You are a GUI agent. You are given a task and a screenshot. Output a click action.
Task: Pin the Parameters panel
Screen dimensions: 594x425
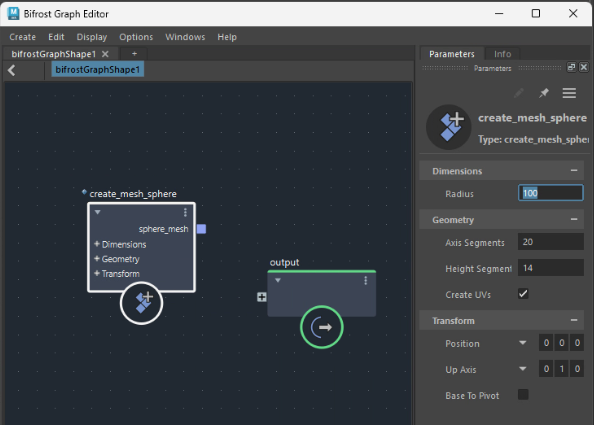tap(544, 93)
